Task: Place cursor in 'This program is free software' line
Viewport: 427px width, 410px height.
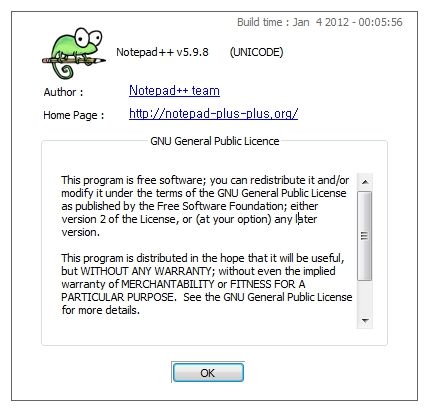Action: coord(205,180)
